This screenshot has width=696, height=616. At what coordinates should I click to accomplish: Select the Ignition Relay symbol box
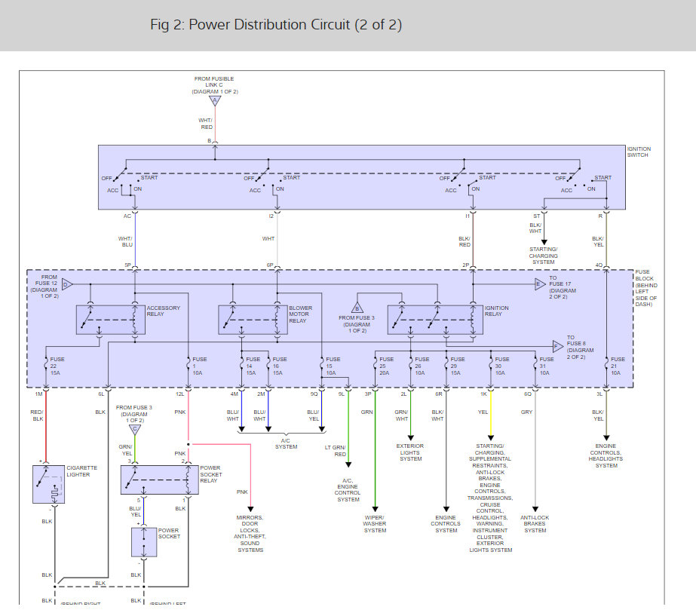pyautogui.click(x=435, y=320)
